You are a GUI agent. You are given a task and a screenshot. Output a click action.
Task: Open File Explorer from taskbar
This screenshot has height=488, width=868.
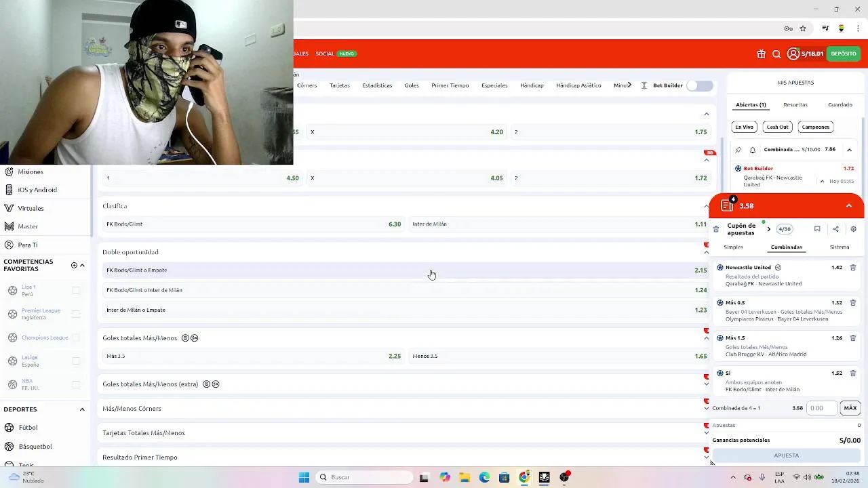click(x=465, y=477)
